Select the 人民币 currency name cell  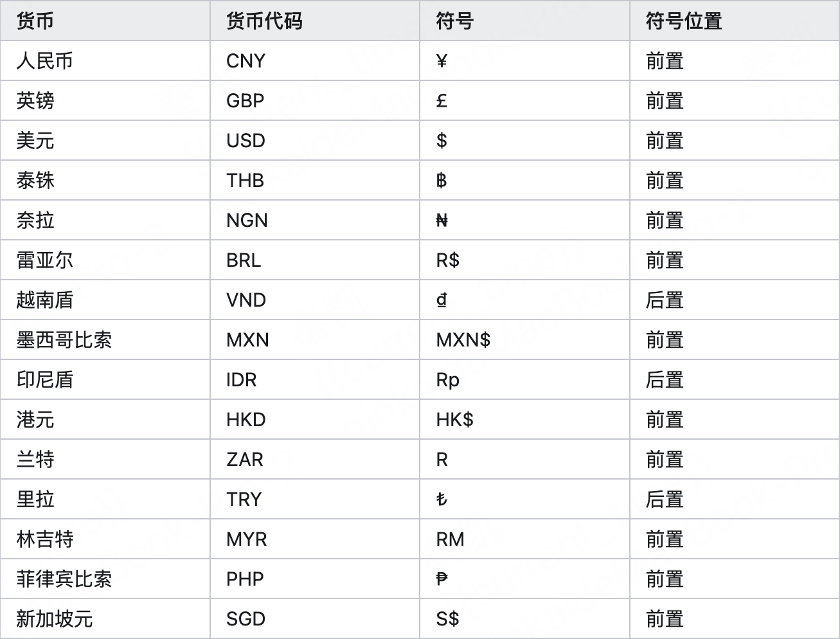coord(45,61)
